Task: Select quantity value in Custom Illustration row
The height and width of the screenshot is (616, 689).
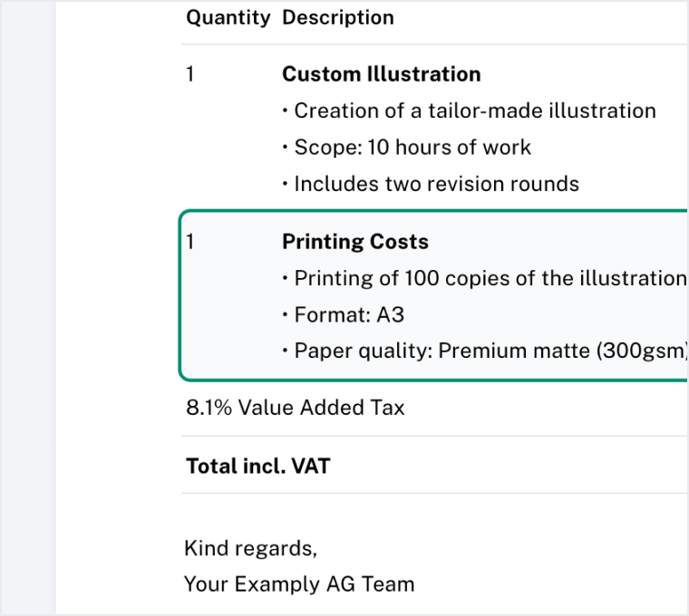Action: coord(190,74)
